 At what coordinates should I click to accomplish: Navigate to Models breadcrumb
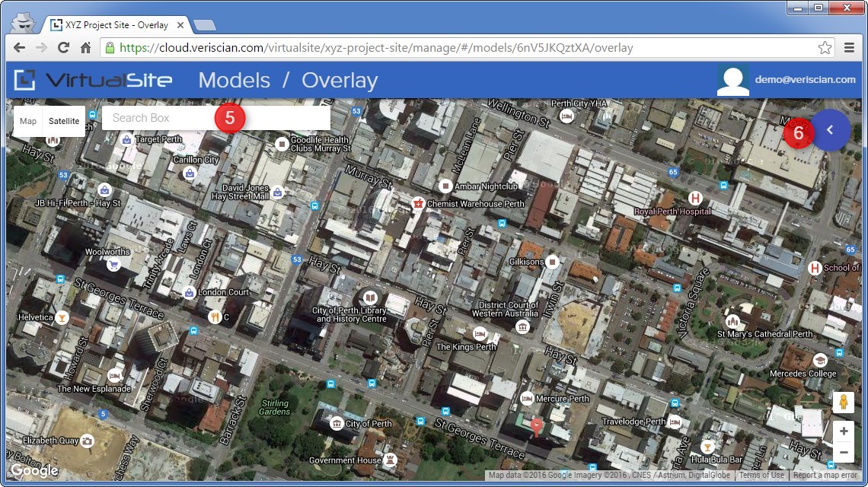pyautogui.click(x=235, y=80)
